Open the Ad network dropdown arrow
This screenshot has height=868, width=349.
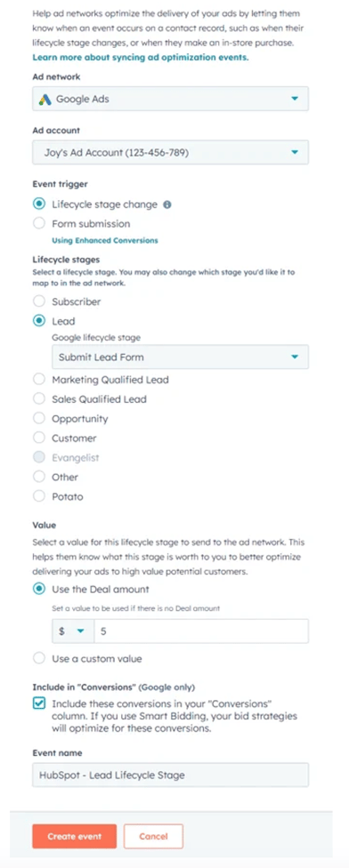[295, 99]
